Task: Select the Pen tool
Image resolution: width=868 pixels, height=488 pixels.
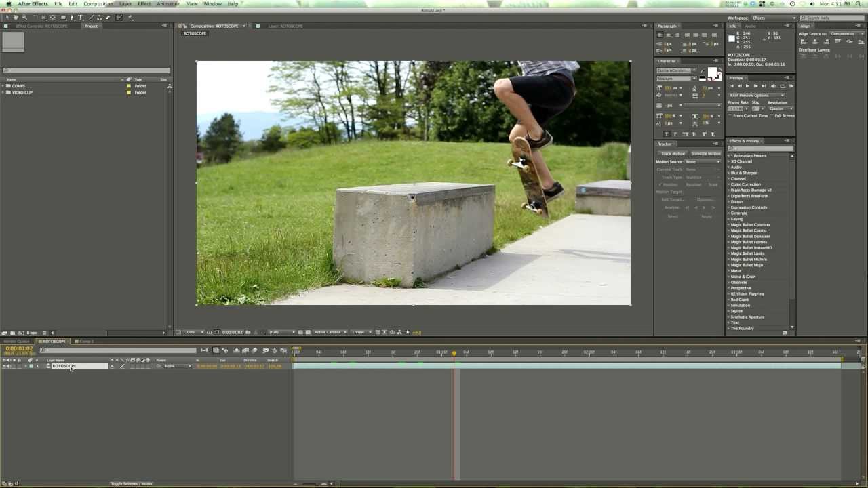Action: 72,17
